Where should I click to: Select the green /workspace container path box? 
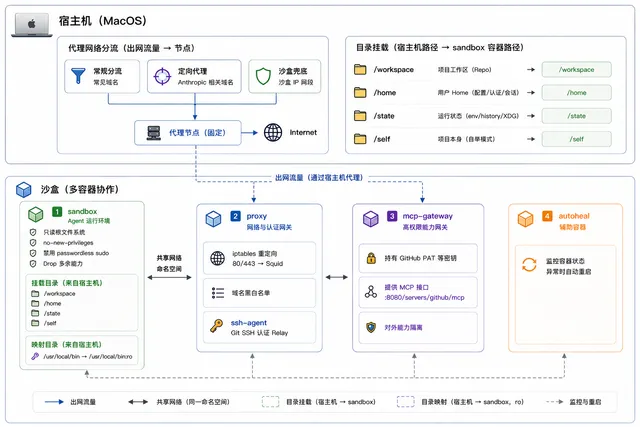click(x=576, y=69)
